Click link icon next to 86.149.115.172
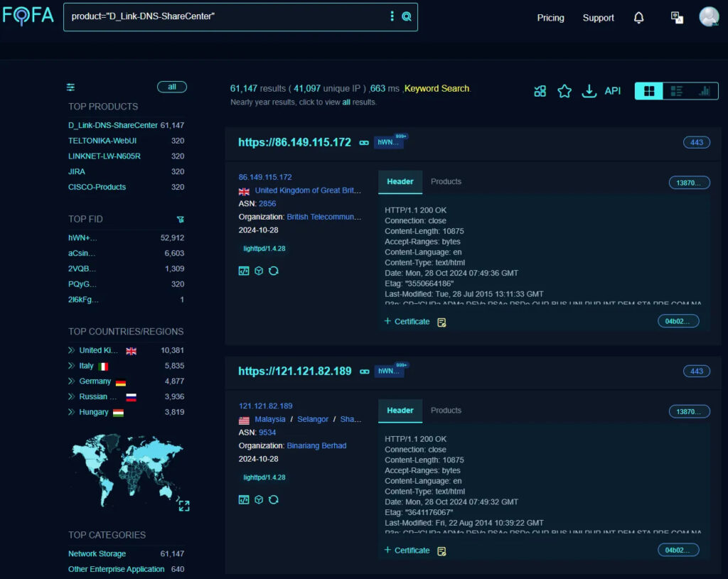The height and width of the screenshot is (579, 728). (364, 143)
